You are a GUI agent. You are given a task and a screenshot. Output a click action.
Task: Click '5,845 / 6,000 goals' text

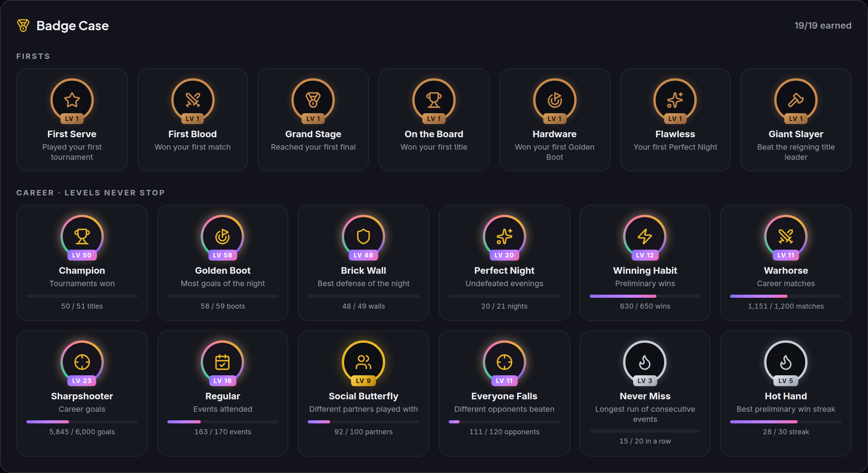tap(82, 432)
